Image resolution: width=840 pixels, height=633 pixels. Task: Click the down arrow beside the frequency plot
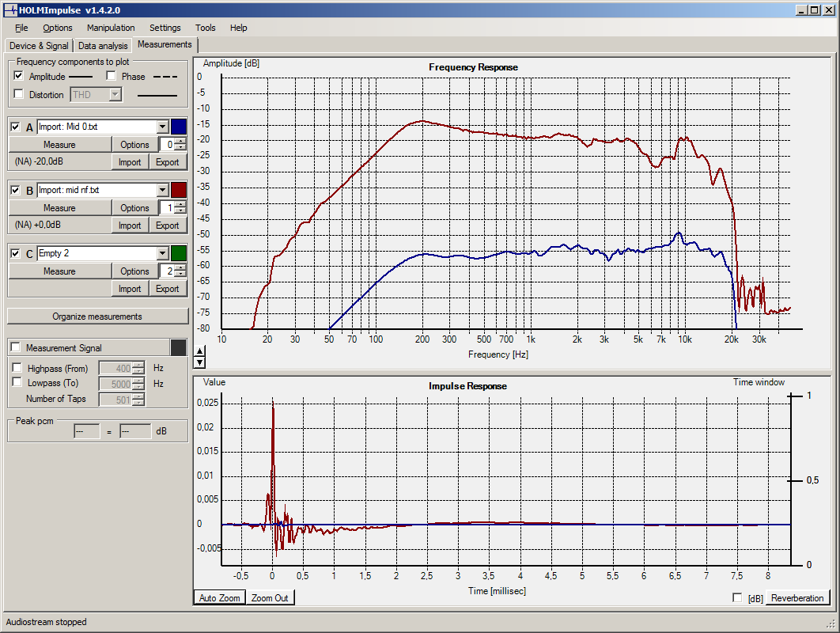(x=199, y=362)
